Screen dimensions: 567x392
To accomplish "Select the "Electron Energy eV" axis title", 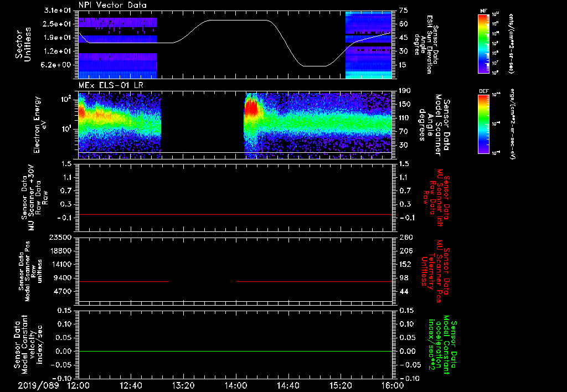I will (41, 125).
